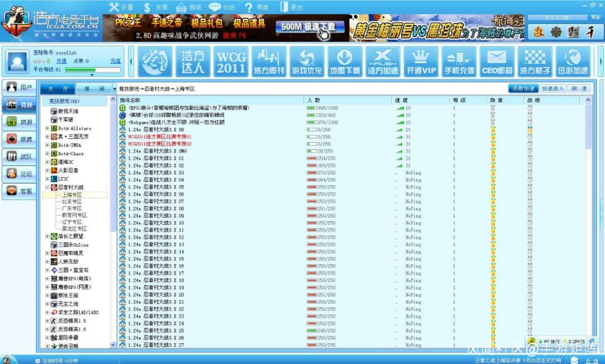Switch to the 房间 room tab
The image size is (605, 364).
click(94, 88)
